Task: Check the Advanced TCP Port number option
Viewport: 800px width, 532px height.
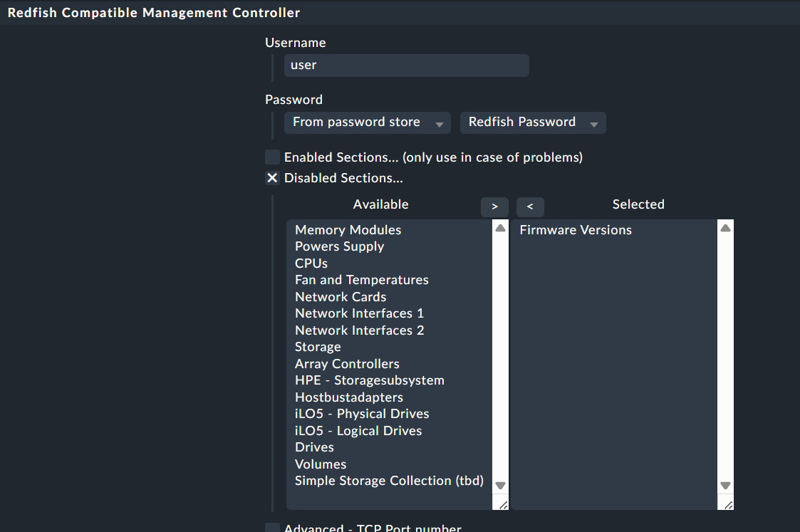Action: pyautogui.click(x=272, y=528)
